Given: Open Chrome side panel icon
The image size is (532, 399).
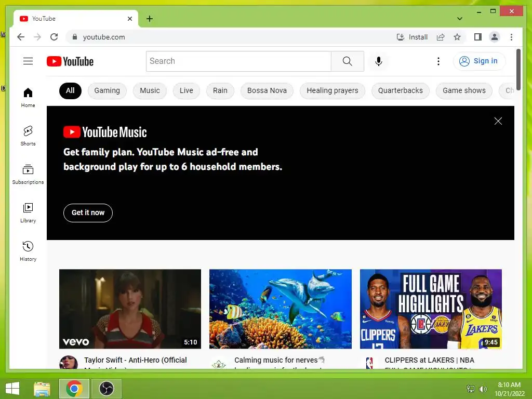Looking at the screenshot, I should tap(478, 37).
